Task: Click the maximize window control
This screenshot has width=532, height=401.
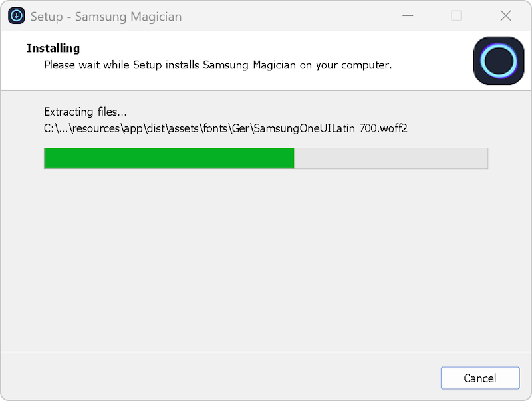Action: pyautogui.click(x=457, y=15)
